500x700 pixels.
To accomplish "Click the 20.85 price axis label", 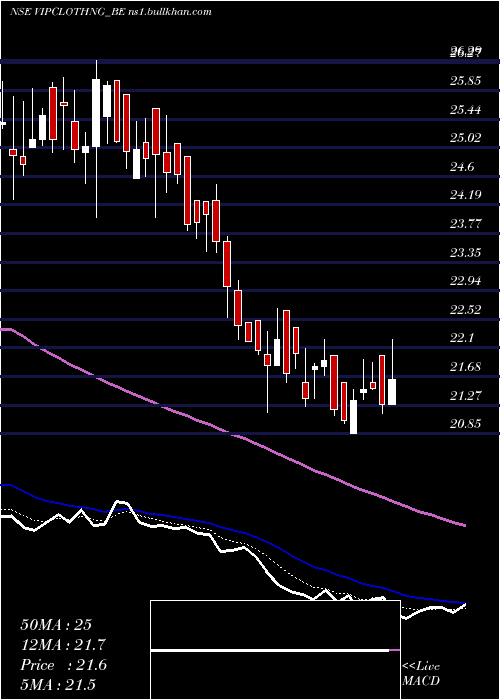I will coord(465,424).
